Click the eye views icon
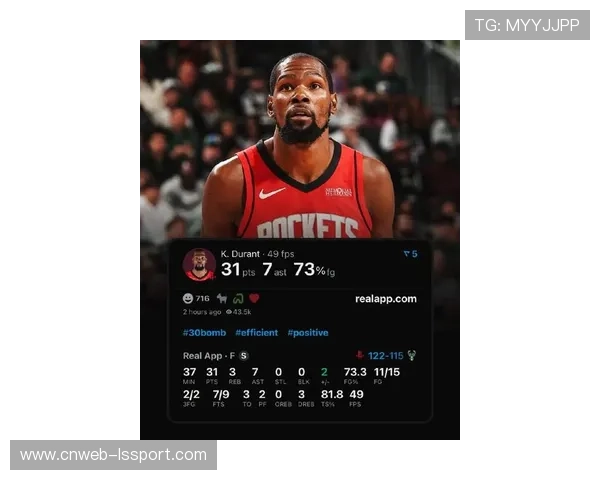This screenshot has height=480, width=600. click(229, 312)
